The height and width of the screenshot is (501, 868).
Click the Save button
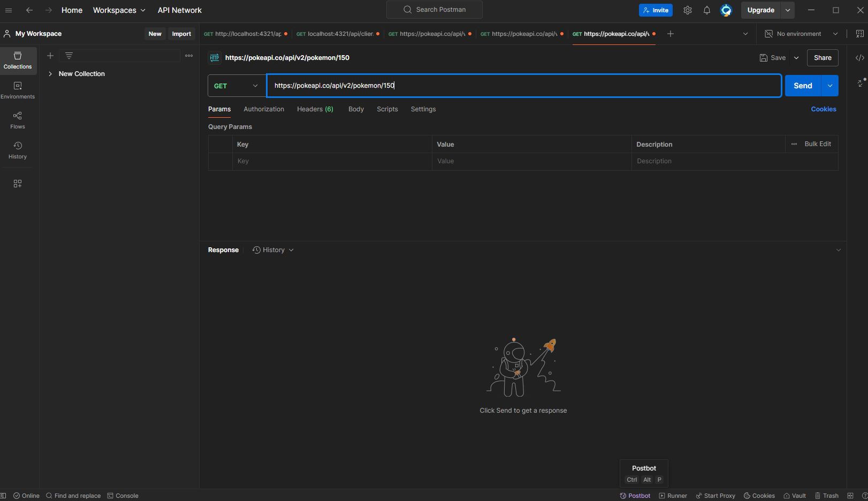click(x=773, y=58)
